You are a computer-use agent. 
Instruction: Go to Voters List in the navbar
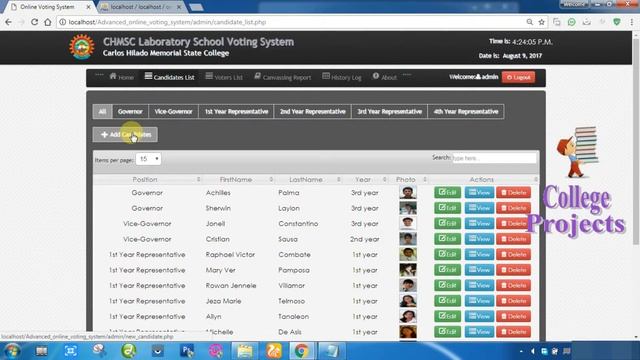224,77
